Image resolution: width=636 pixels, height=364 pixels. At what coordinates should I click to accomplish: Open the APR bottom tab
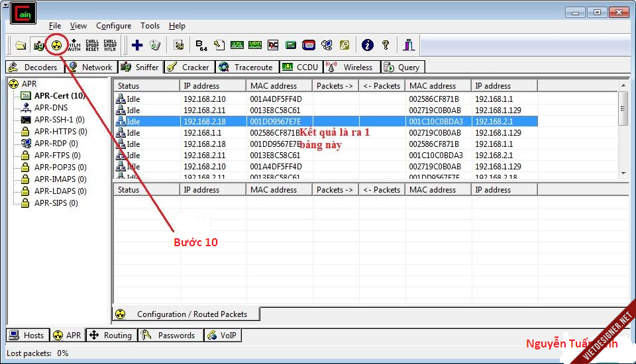click(68, 336)
